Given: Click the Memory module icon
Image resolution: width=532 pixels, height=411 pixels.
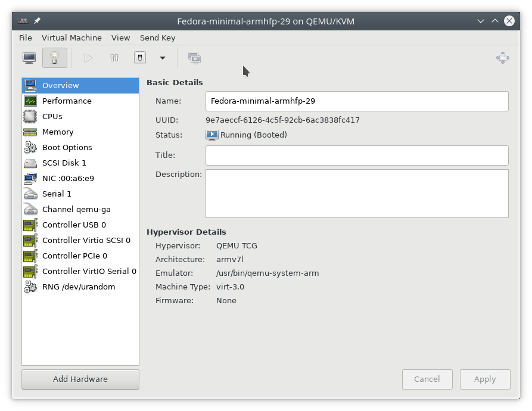Looking at the screenshot, I should coord(30,132).
